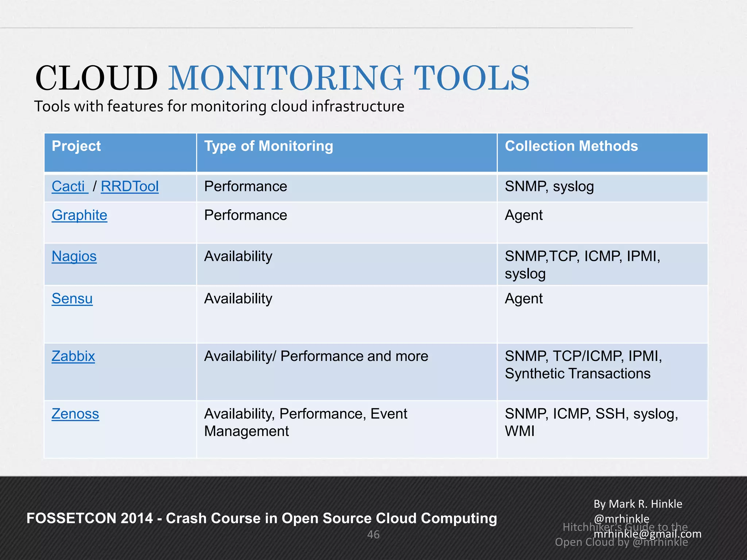Click Availability cell in Nagios row
747x560 pixels.
point(347,264)
